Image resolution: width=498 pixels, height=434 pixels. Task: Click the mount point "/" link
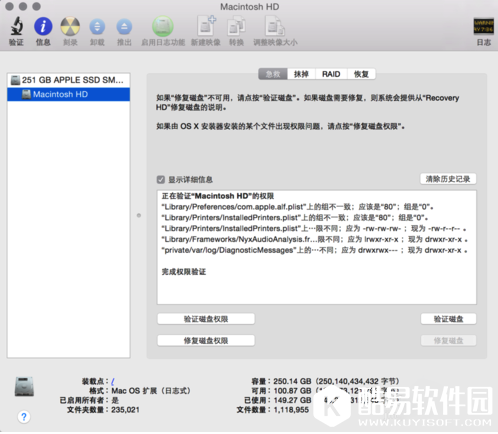113,381
